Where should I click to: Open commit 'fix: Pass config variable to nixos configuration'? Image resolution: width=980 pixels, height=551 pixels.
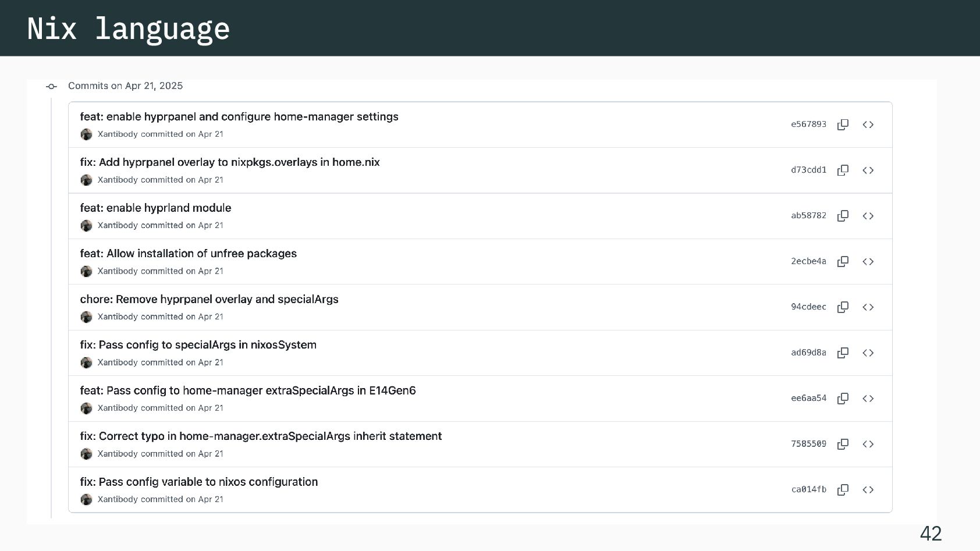point(199,482)
